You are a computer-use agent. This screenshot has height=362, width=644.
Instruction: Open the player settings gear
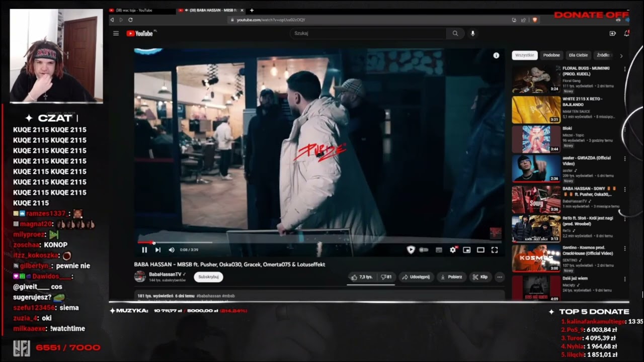click(x=453, y=250)
